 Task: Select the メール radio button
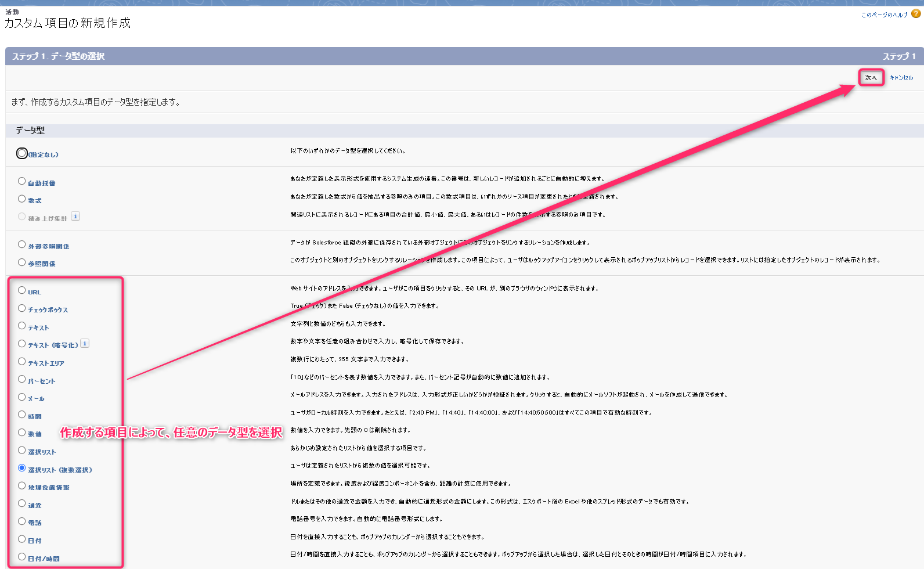pyautogui.click(x=21, y=397)
